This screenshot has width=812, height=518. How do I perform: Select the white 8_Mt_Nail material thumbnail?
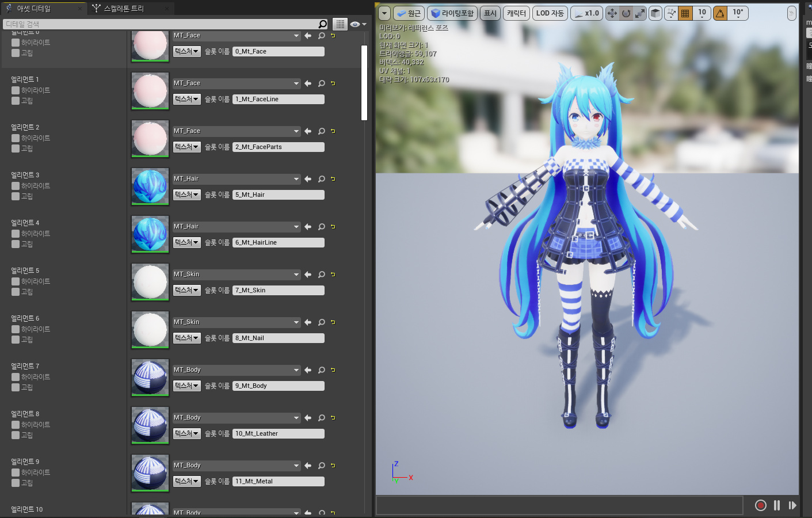click(x=150, y=330)
